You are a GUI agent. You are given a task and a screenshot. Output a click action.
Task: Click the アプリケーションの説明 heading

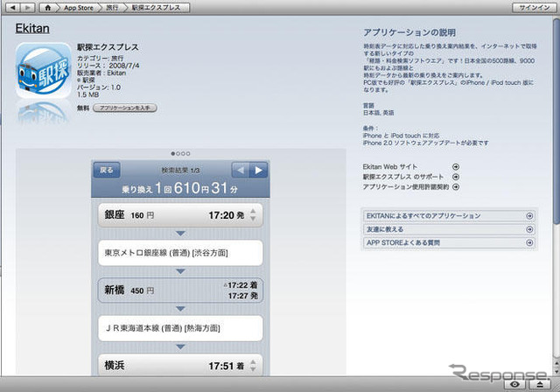409,32
